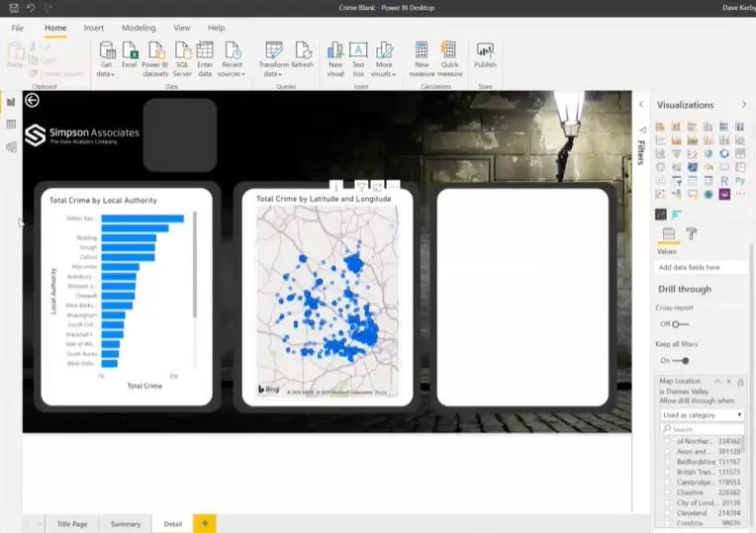The width and height of the screenshot is (756, 533).
Task: Check the British Tran... checkbox
Action: click(x=667, y=472)
